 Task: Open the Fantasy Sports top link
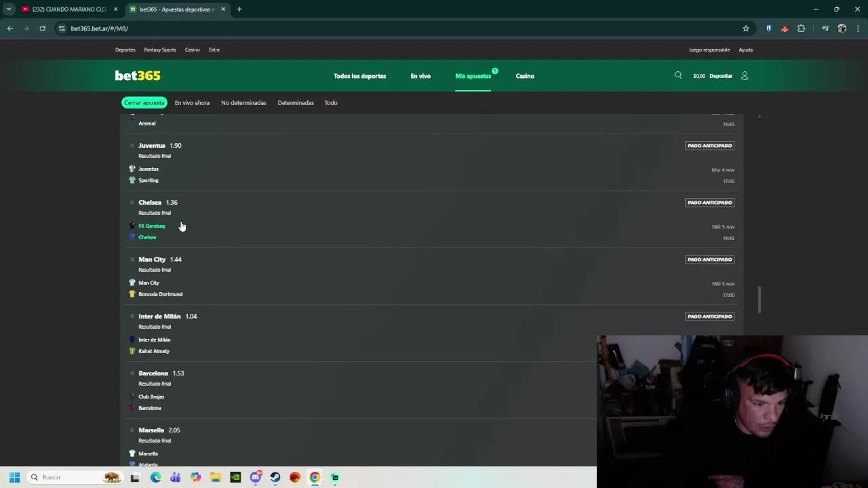pos(160,49)
